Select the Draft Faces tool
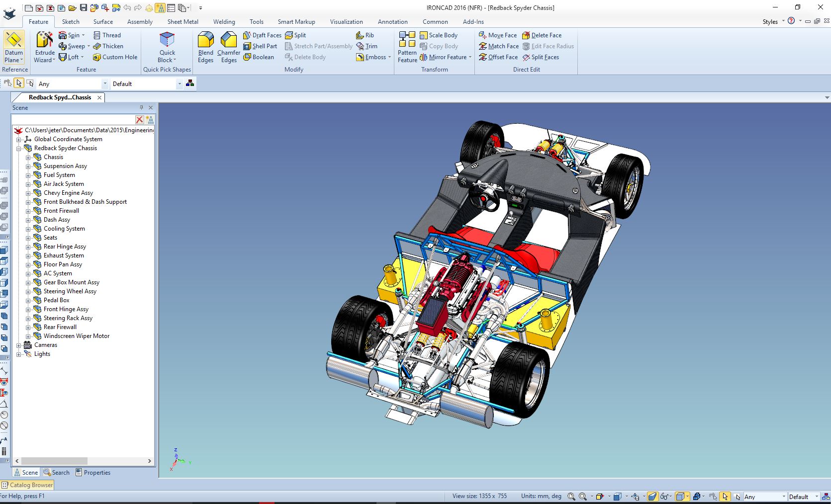The height and width of the screenshot is (504, 831). pyautogui.click(x=262, y=35)
